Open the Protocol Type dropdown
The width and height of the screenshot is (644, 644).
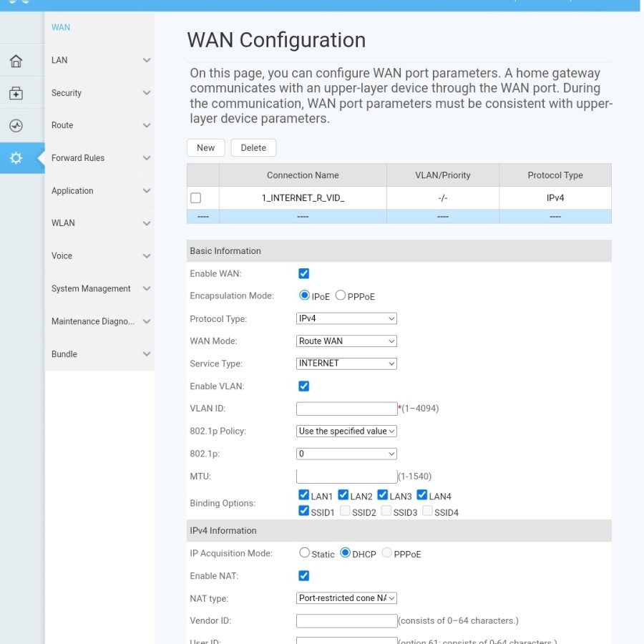[x=346, y=318]
